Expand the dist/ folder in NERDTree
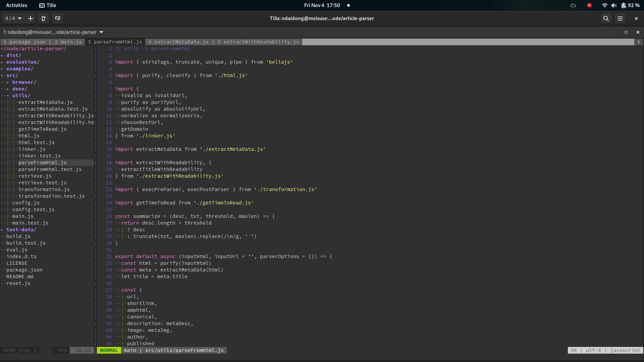 pyautogui.click(x=13, y=55)
